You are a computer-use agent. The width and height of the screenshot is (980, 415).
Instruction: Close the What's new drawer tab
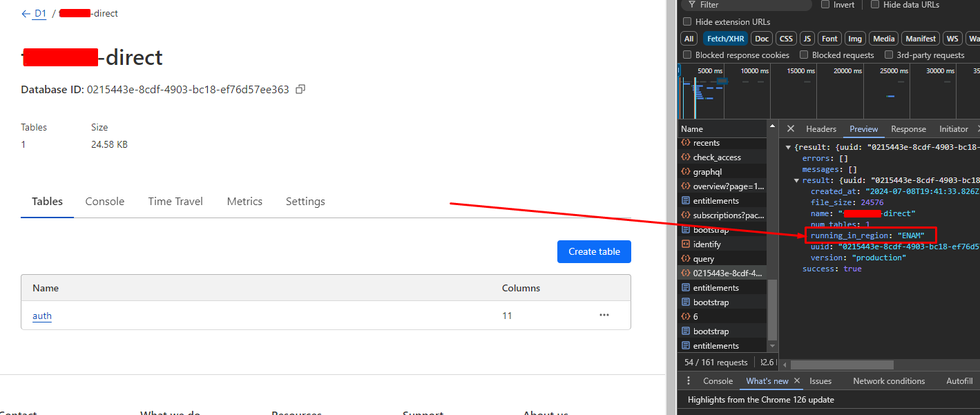(796, 381)
